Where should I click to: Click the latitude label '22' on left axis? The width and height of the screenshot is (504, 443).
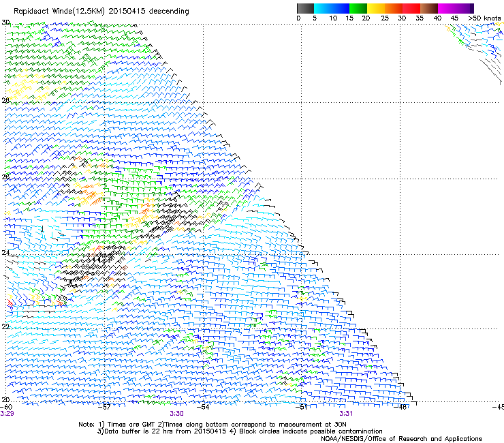[x=5, y=326]
